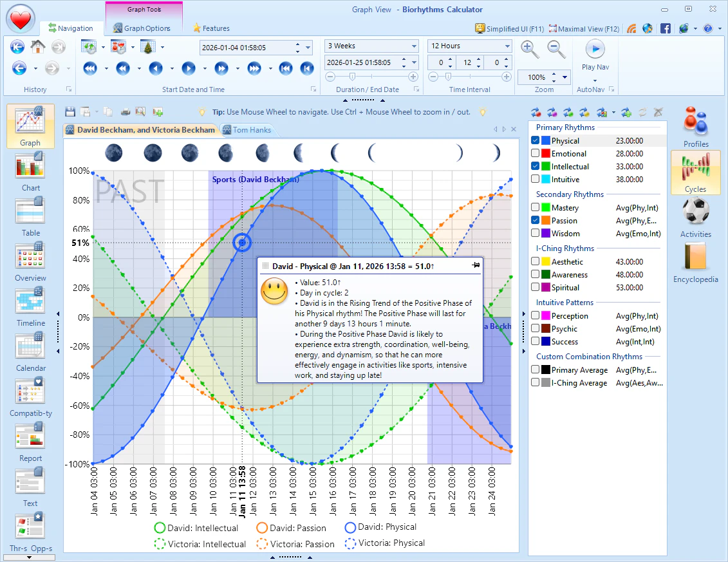Open the Timeline view in the sidebar
This screenshot has width=728, height=562.
click(30, 307)
